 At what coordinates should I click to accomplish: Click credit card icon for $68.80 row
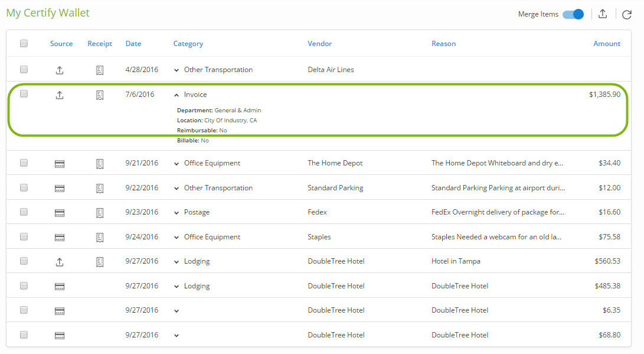point(60,336)
